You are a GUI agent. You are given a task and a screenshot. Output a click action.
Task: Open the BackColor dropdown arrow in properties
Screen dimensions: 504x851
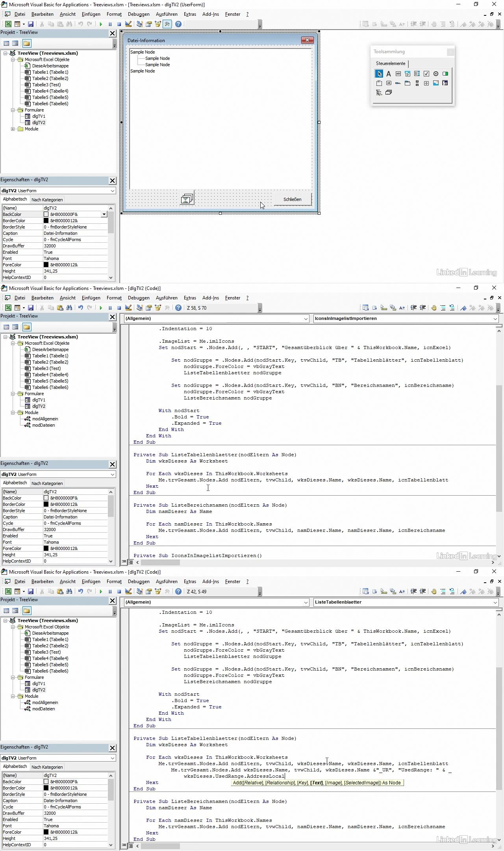point(104,214)
